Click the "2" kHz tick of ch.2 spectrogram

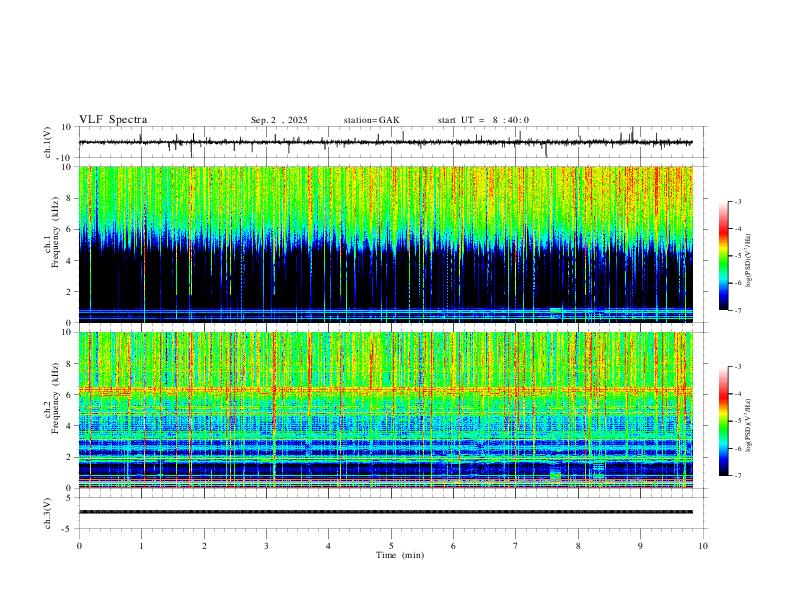69,457
